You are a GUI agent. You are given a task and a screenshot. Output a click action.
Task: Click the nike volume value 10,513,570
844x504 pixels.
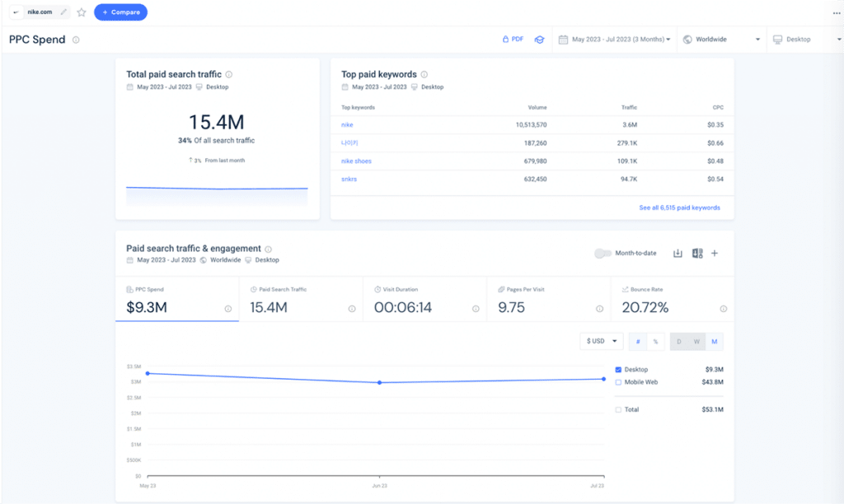tap(532, 125)
